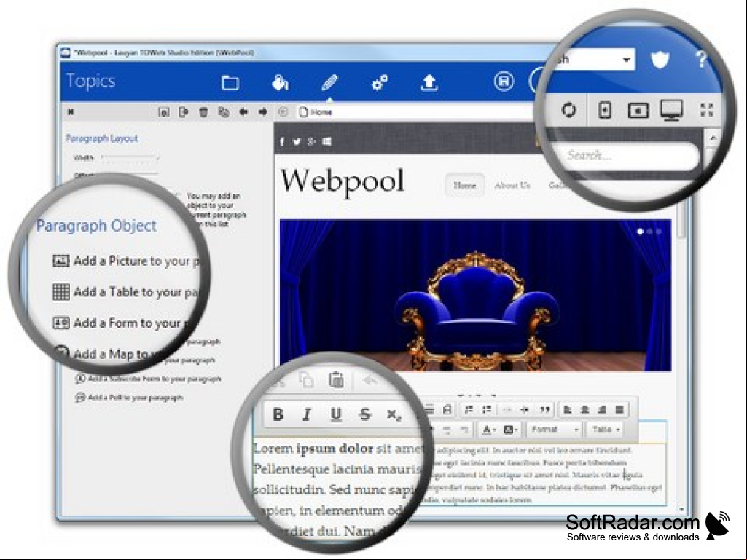
Task: Click the Twitter icon in the site header
Action: coord(297,142)
